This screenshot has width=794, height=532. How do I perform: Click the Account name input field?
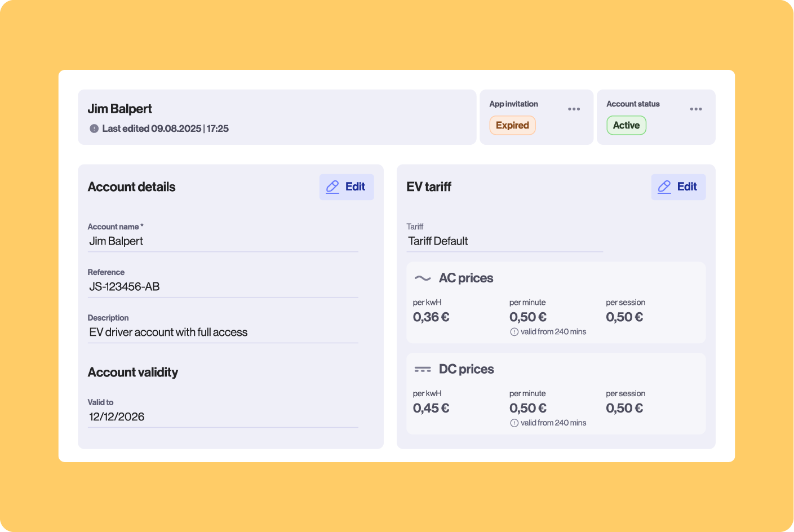[x=223, y=241]
